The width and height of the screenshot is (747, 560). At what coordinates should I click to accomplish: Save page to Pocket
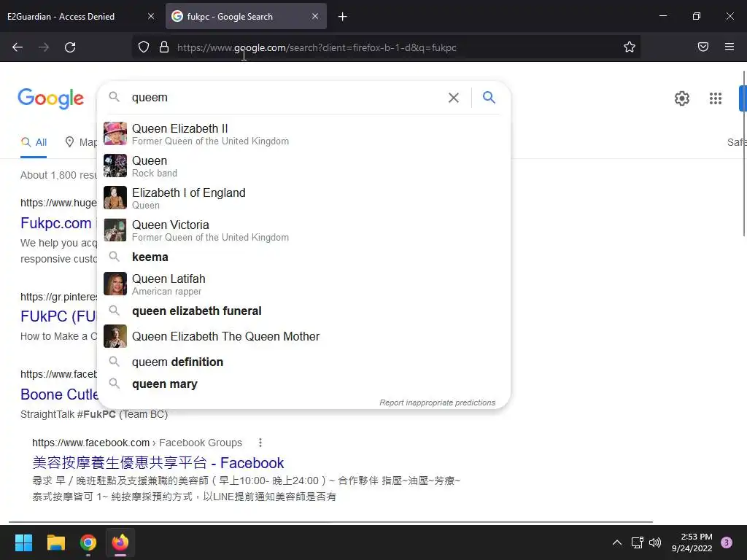(703, 47)
